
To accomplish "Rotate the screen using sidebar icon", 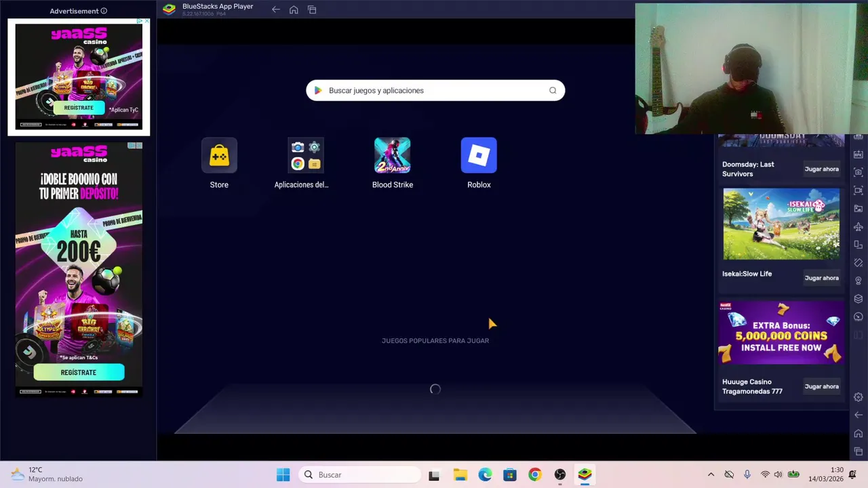I will point(859,245).
